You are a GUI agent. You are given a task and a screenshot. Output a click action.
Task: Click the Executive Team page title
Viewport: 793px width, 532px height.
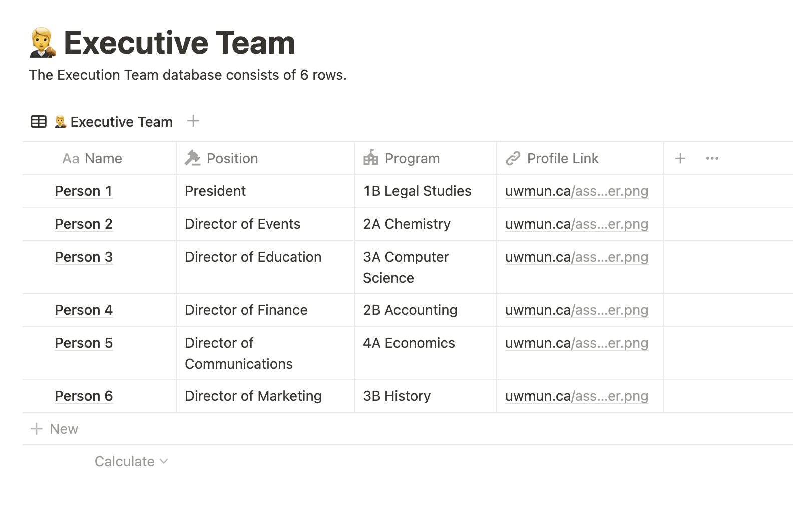click(x=179, y=43)
